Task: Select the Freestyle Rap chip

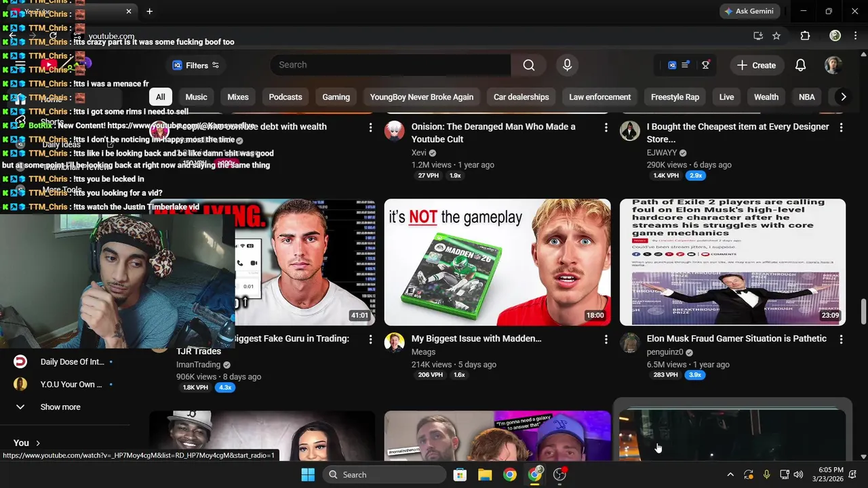Action: tap(675, 97)
